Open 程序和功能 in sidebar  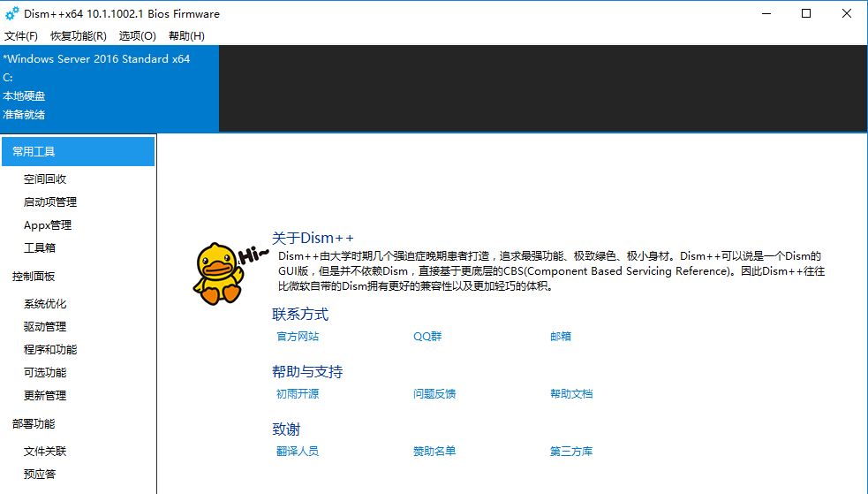(x=49, y=350)
